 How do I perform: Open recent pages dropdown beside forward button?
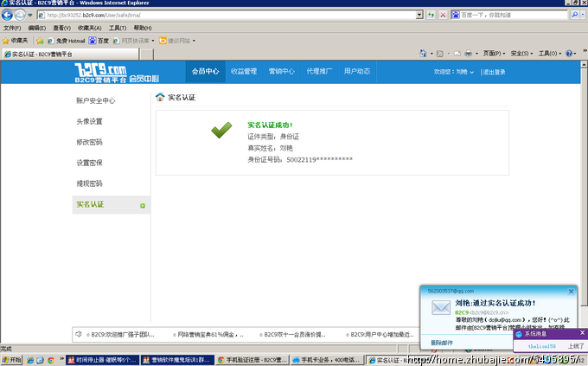(30, 15)
